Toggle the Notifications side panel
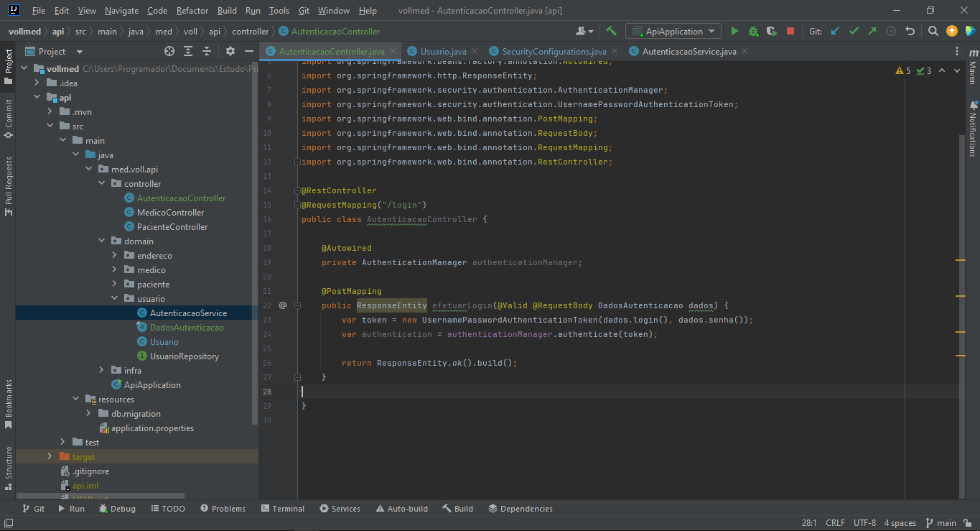Image resolution: width=980 pixels, height=531 pixels. [x=973, y=129]
